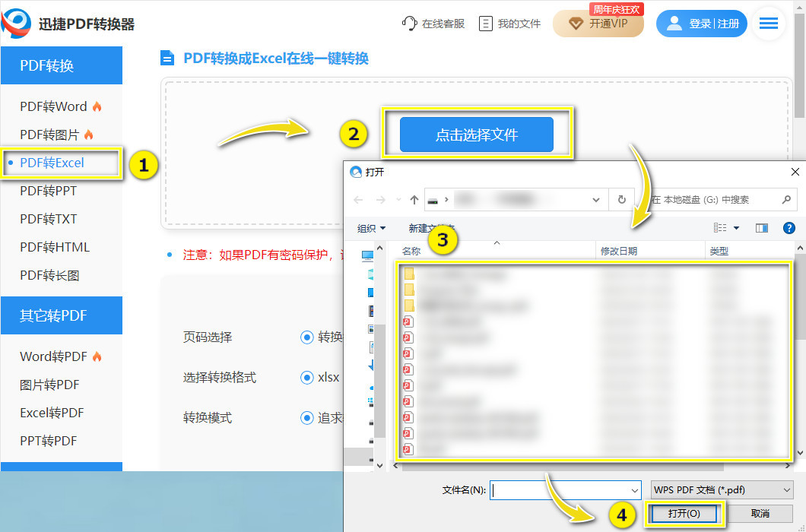Click navigation pane scroll-up arrow
The height and width of the screenshot is (532, 806).
point(380,249)
